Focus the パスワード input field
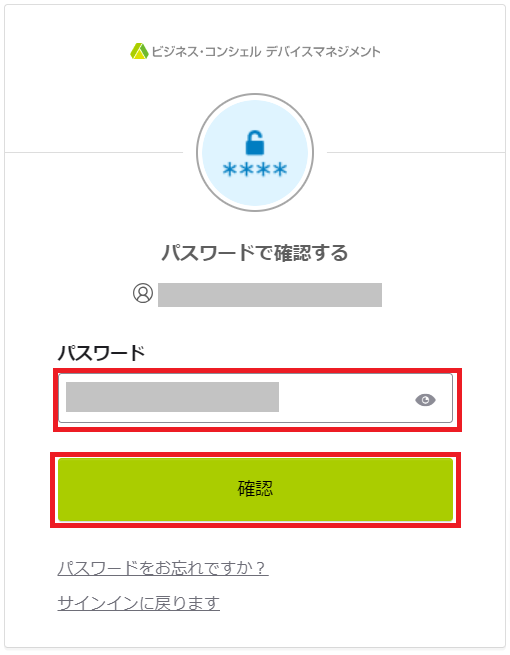The height and width of the screenshot is (655, 510). click(x=255, y=398)
